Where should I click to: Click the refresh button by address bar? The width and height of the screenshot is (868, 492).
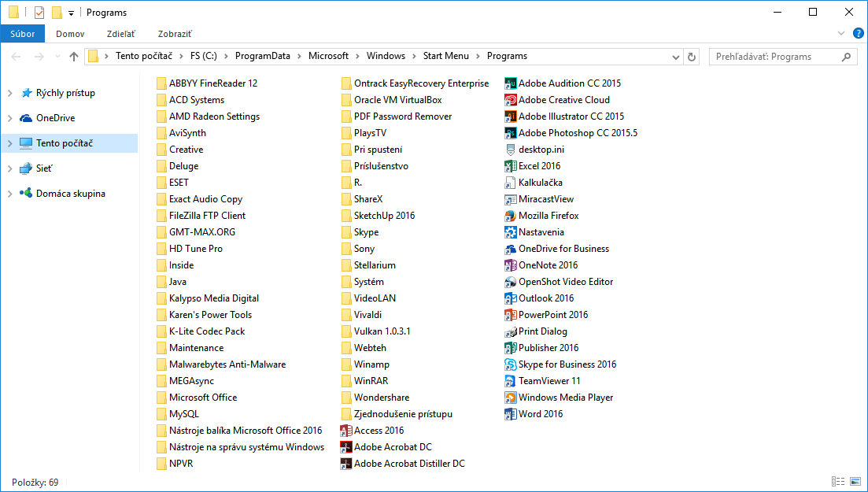click(x=692, y=57)
